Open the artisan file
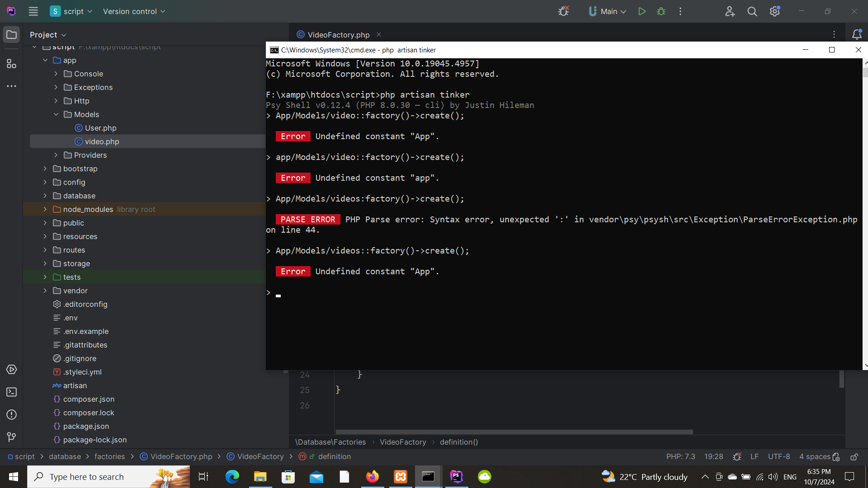Viewport: 868px width, 488px height. click(x=75, y=385)
